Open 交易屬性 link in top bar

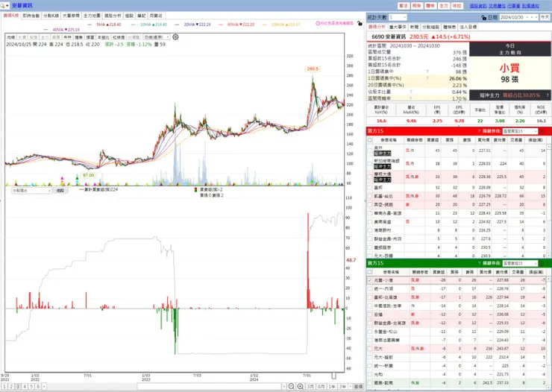pos(497,6)
